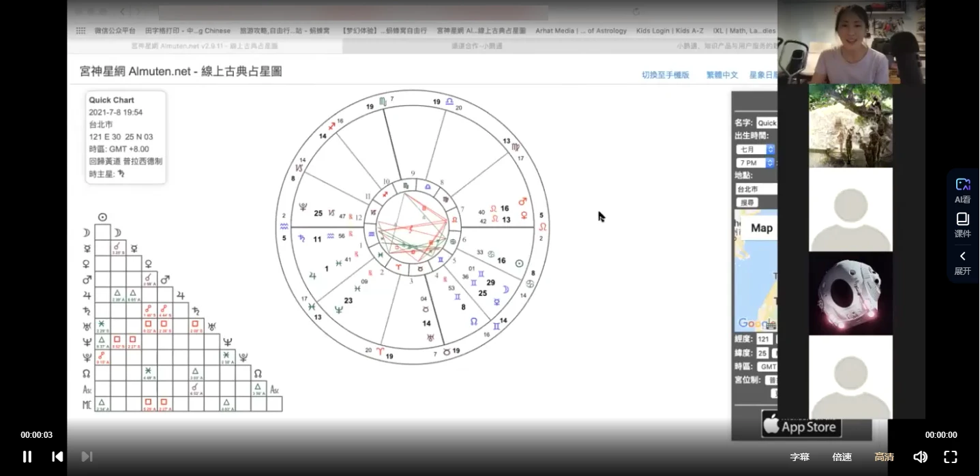Click the Sun symbol atop aspect grid
980x476 pixels.
[102, 218]
